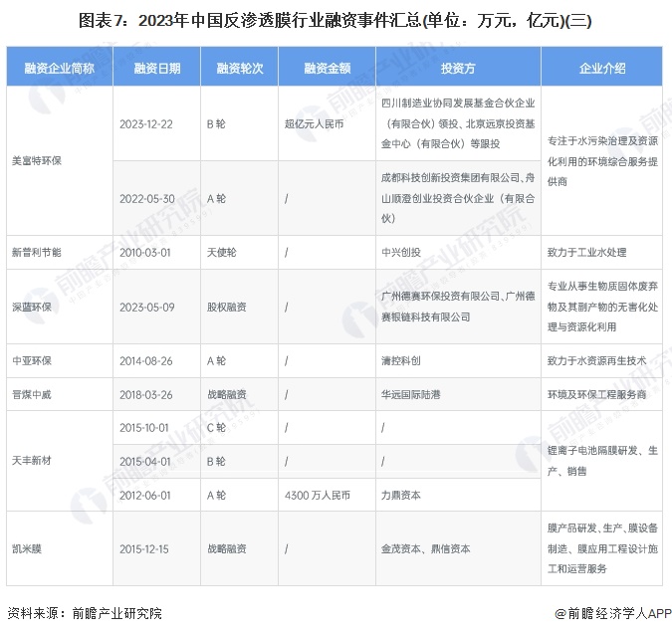Click investor cell starting with 成都科技创新投资集团
This screenshot has width=672, height=634.
(458, 198)
